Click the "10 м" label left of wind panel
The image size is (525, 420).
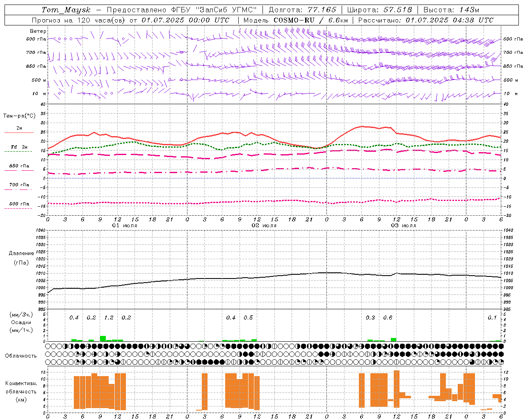click(40, 94)
